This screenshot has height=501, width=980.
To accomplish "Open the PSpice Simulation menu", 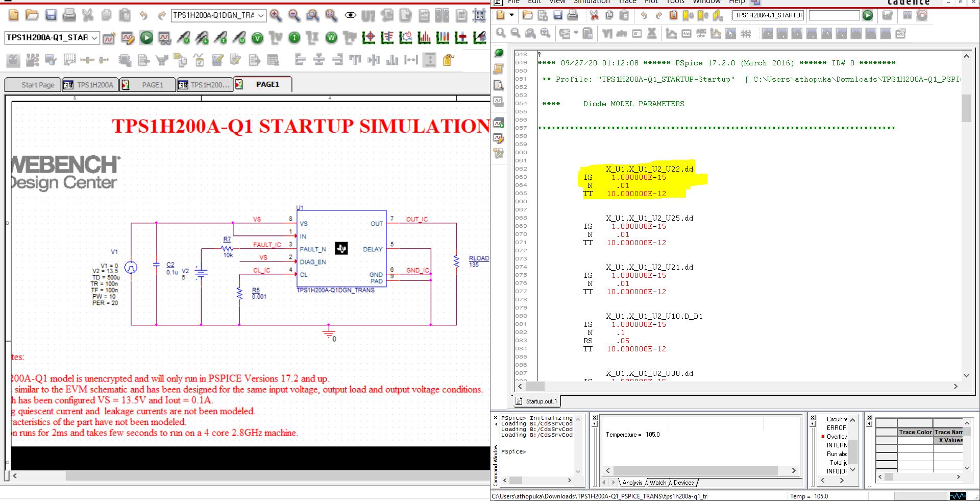I will point(592,2).
